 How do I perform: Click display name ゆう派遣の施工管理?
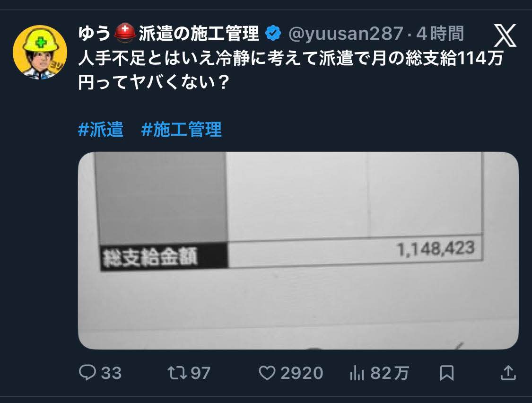click(169, 33)
